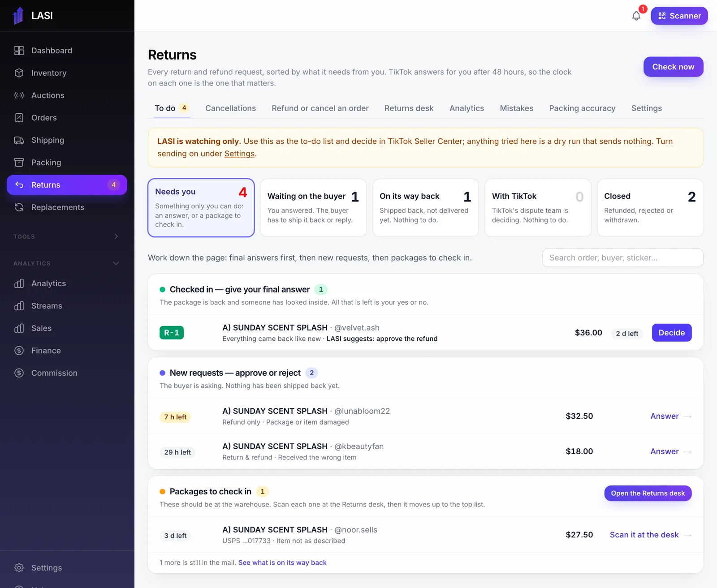Collapse the ANALYTICS sidebar section
This screenshot has height=588, width=717.
67,263
